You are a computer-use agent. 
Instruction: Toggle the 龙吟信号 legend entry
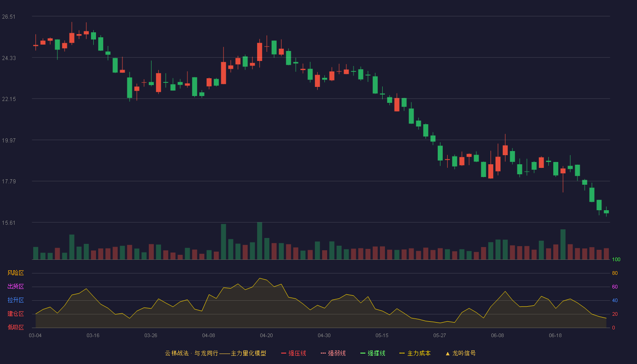point(460,353)
